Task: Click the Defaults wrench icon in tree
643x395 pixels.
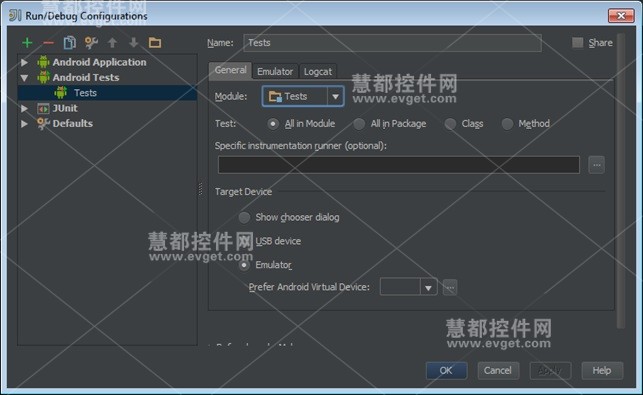Action: (43, 123)
